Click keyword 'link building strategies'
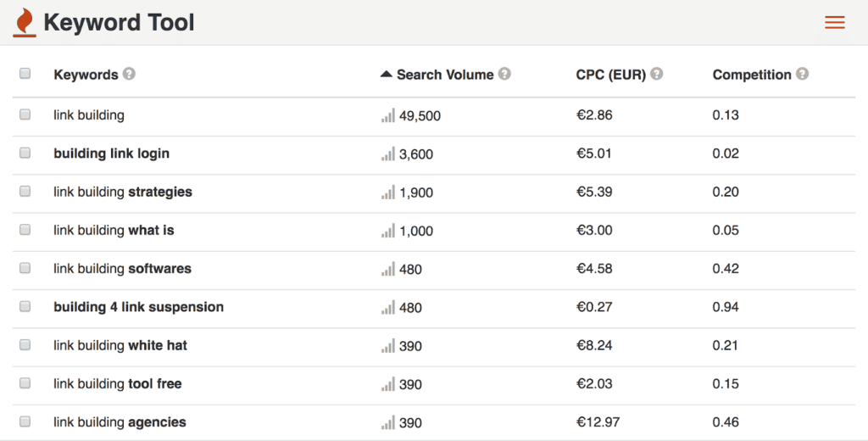The image size is (868, 441). pos(123,192)
